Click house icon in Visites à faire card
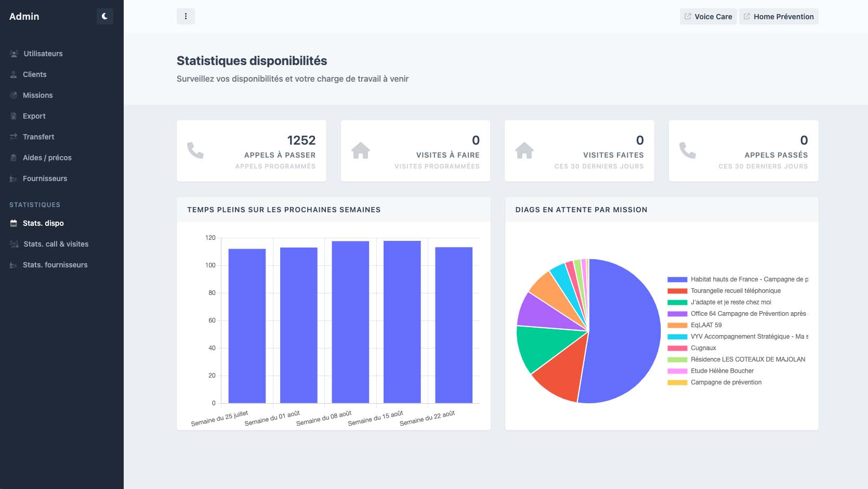Image resolution: width=868 pixels, height=489 pixels. 361,150
